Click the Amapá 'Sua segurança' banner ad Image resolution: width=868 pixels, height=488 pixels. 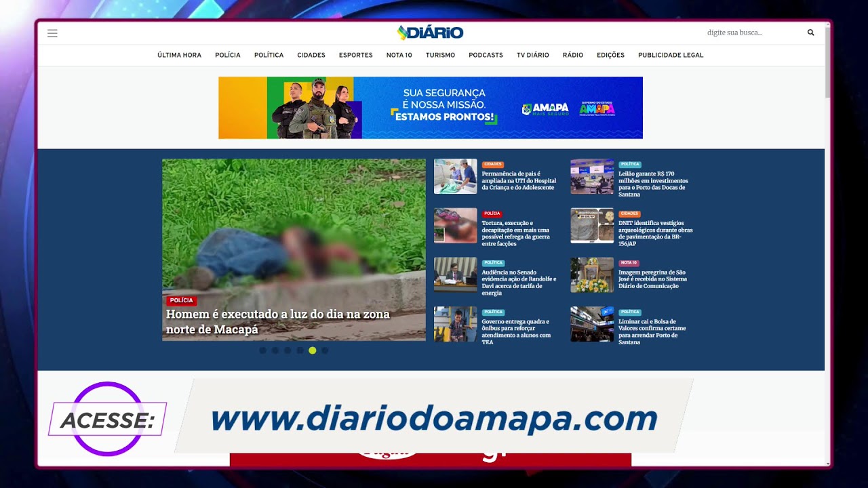coord(430,108)
